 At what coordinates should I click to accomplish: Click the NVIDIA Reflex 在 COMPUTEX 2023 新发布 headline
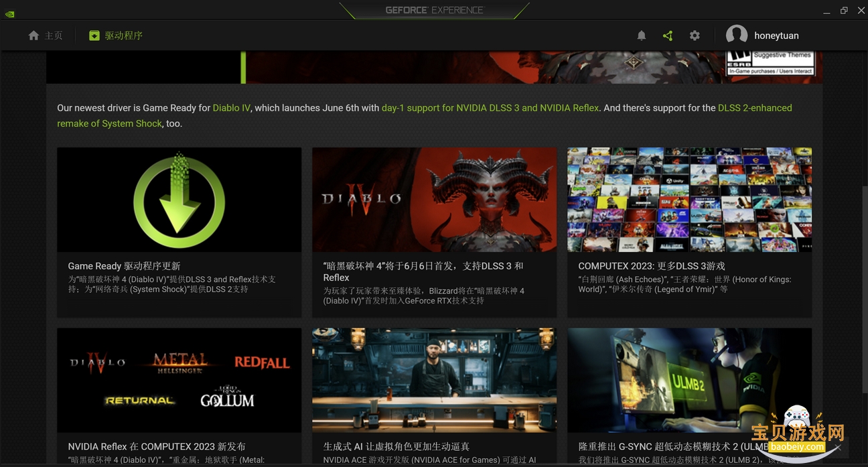pos(157,446)
